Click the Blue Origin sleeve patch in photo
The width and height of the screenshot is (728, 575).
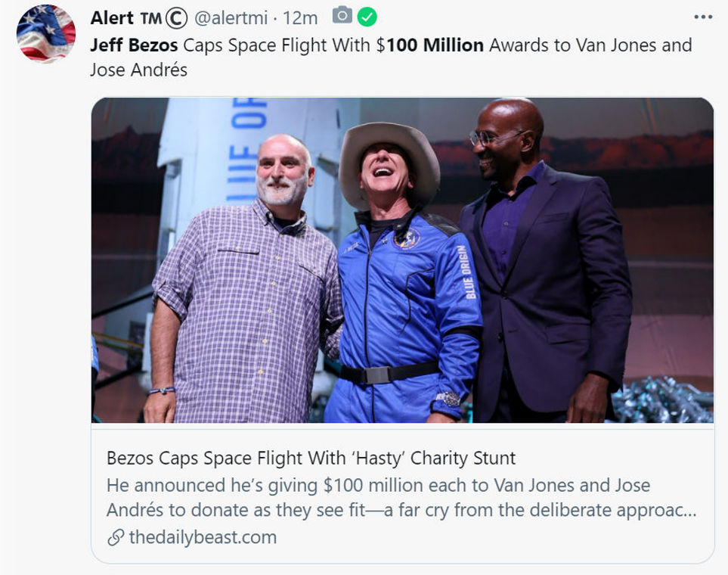(x=466, y=272)
